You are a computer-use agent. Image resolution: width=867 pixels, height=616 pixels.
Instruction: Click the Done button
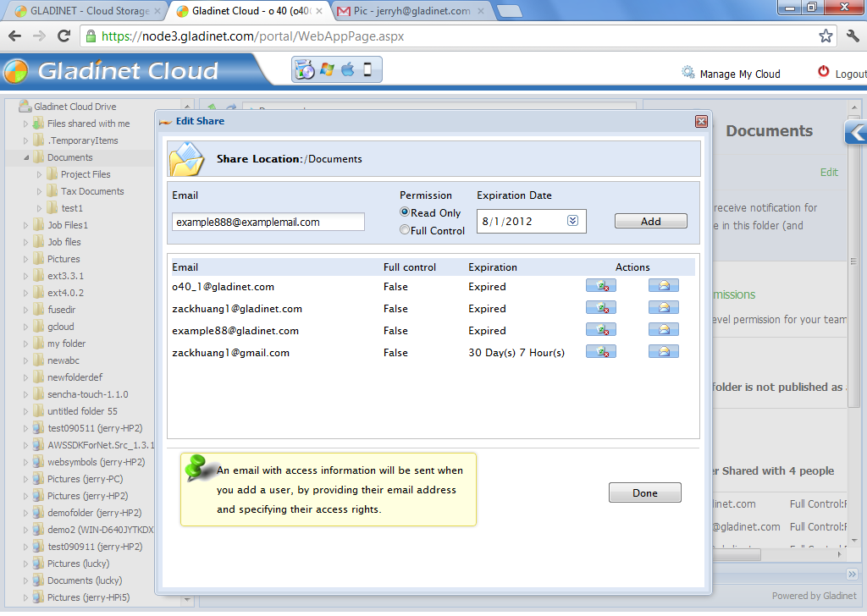coord(644,492)
